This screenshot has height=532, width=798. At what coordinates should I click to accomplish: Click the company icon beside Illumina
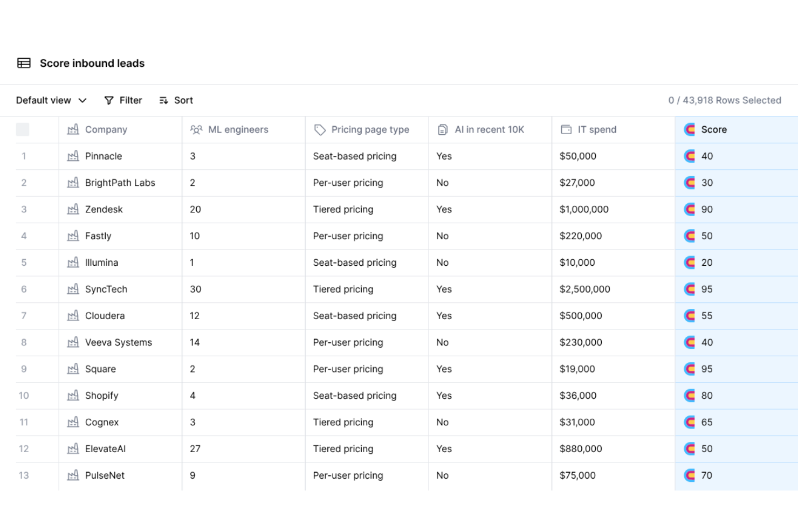(x=73, y=262)
